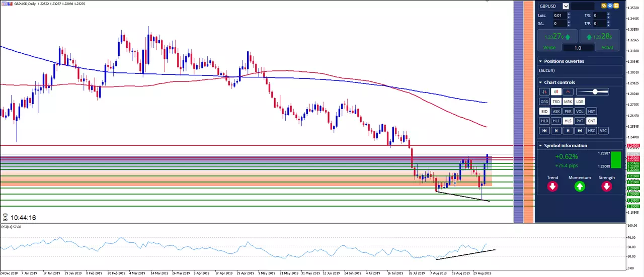The width and height of the screenshot is (644, 277).
Task: Click the green daily range bar
Action: (616, 160)
